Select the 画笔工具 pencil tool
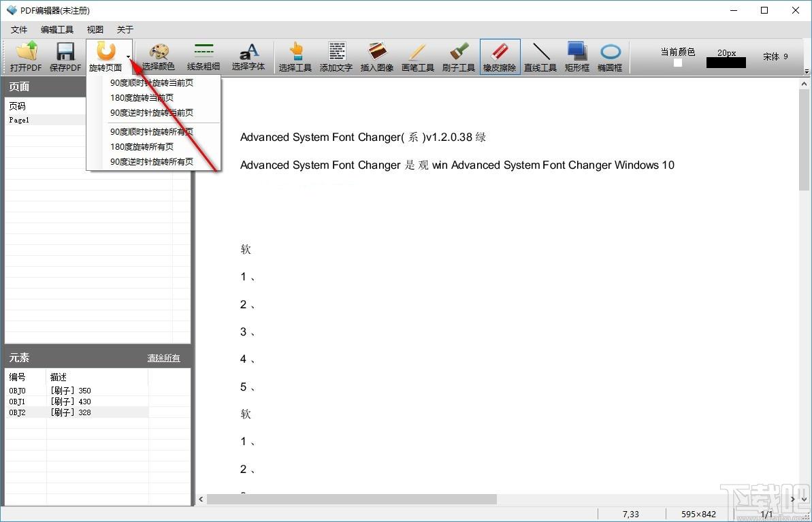Image resolution: width=812 pixels, height=522 pixels. pyautogui.click(x=418, y=57)
